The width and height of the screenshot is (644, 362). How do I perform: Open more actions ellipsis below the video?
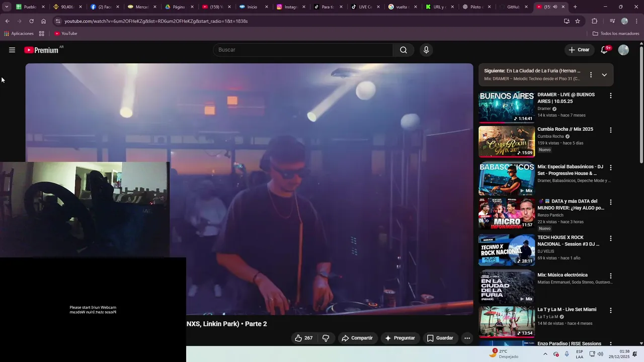coord(467,338)
